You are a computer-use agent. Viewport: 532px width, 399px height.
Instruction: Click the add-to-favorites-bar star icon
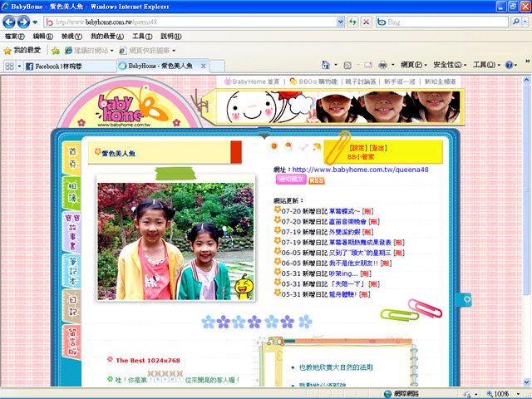pyautogui.click(x=56, y=51)
